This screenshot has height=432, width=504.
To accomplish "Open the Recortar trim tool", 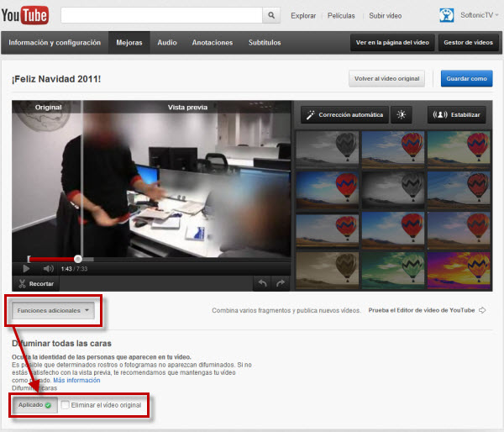I will point(36,284).
